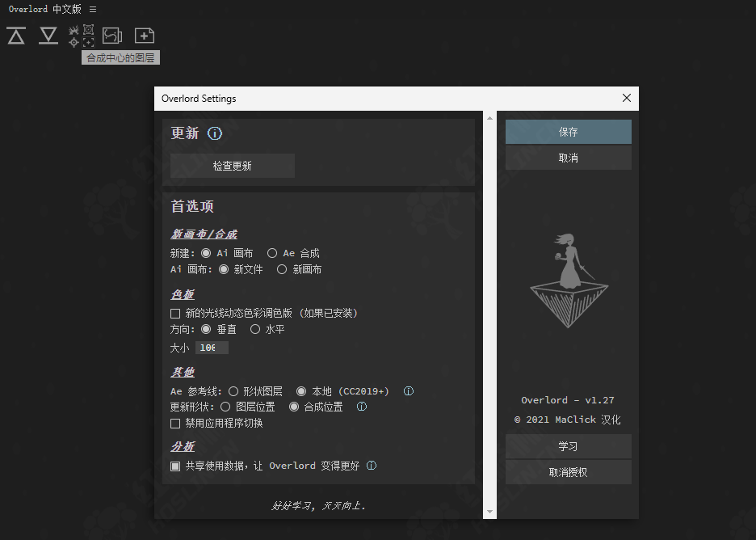Screen dimensions: 756x540
Task: Click the © 2021 MaClick 汉化 text
Action: click(568, 420)
